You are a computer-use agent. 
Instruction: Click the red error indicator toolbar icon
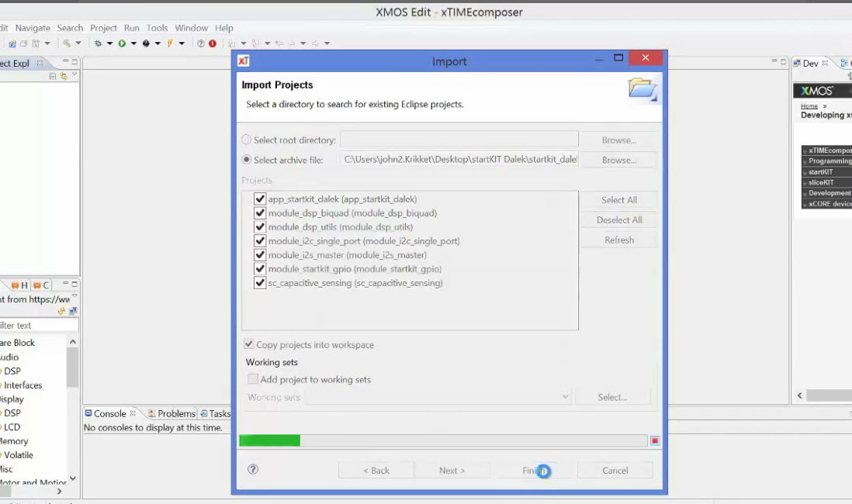tap(213, 43)
